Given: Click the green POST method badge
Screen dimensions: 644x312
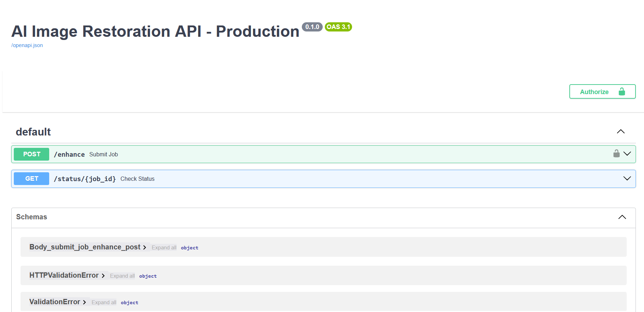Looking at the screenshot, I should (31, 154).
